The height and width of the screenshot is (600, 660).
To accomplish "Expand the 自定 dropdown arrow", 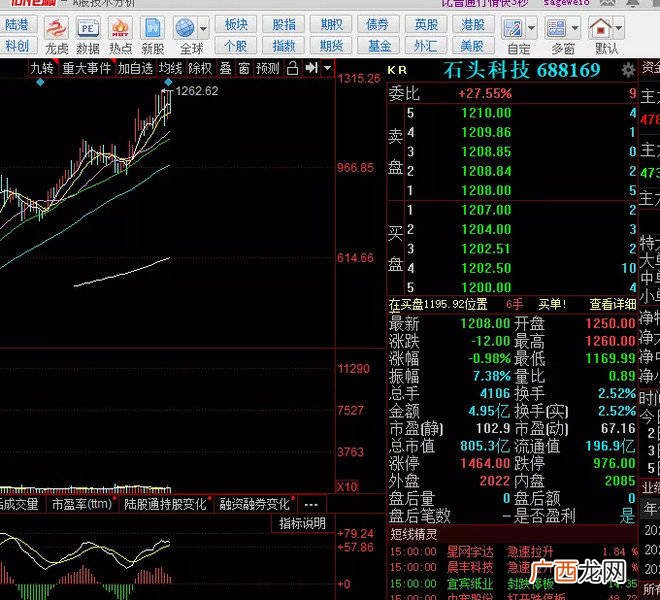I will pyautogui.click(x=531, y=29).
